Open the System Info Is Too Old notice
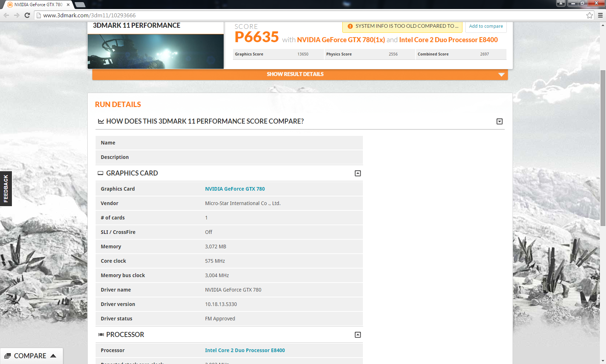Image resolution: width=606 pixels, height=364 pixels. [x=402, y=26]
